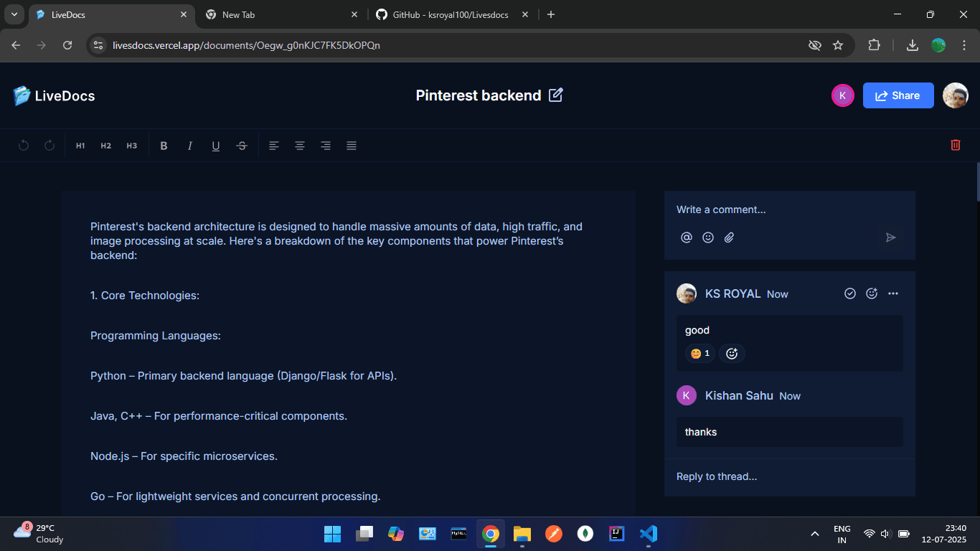Screen dimensions: 980x551
Task: Apply Heading 1 format
Action: [x=80, y=146]
